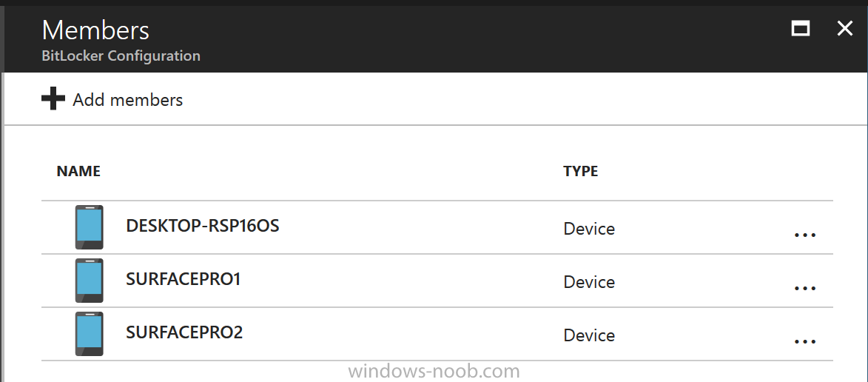Sort by the NAME column header
Image resolution: width=868 pixels, height=382 pixels.
click(78, 171)
